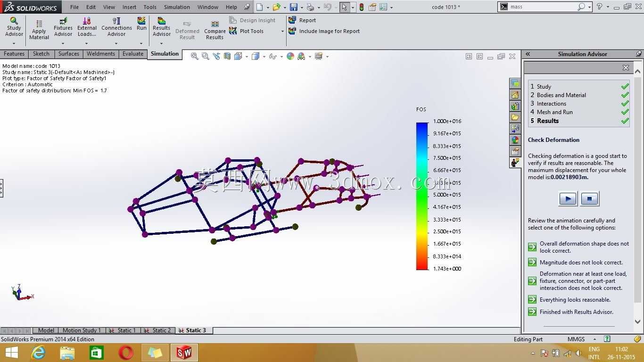Image resolution: width=644 pixels, height=362 pixels.
Task: Close the Simulation Advisor inner panel
Action: [x=626, y=68]
